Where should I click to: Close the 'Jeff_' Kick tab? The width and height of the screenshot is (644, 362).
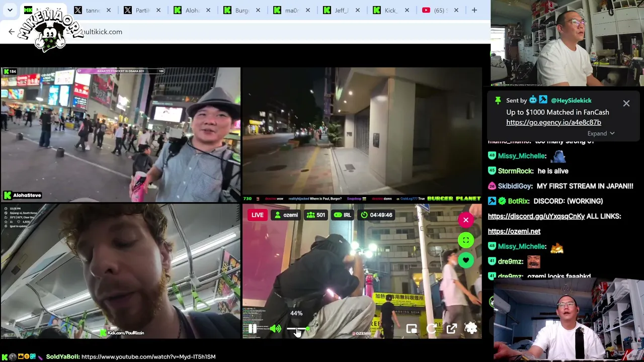coord(357,10)
